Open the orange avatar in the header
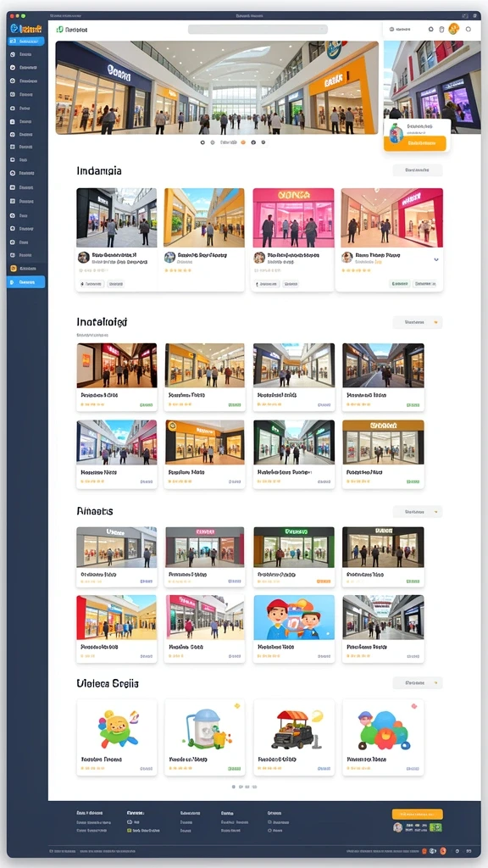Image resolution: width=488 pixels, height=868 pixels. coord(454,29)
